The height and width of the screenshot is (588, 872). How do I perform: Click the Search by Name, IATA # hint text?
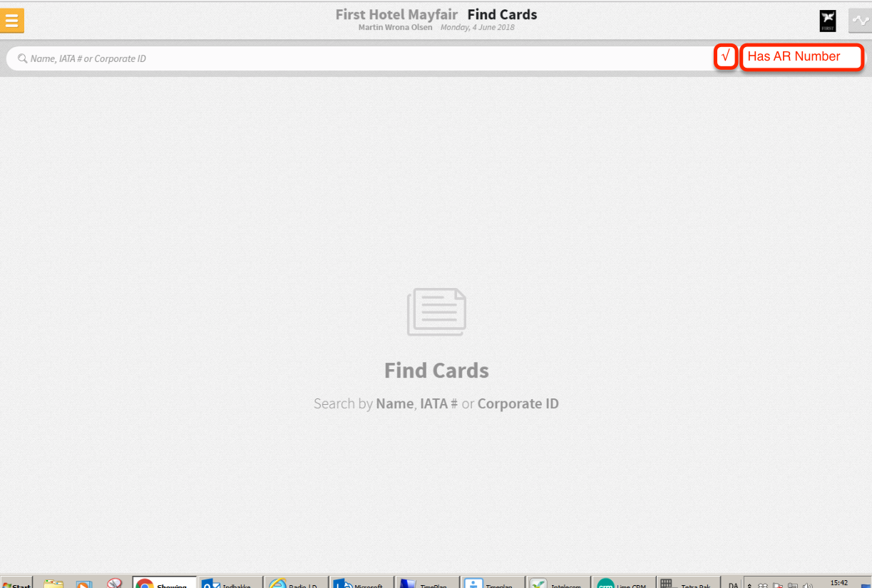pyautogui.click(x=436, y=403)
